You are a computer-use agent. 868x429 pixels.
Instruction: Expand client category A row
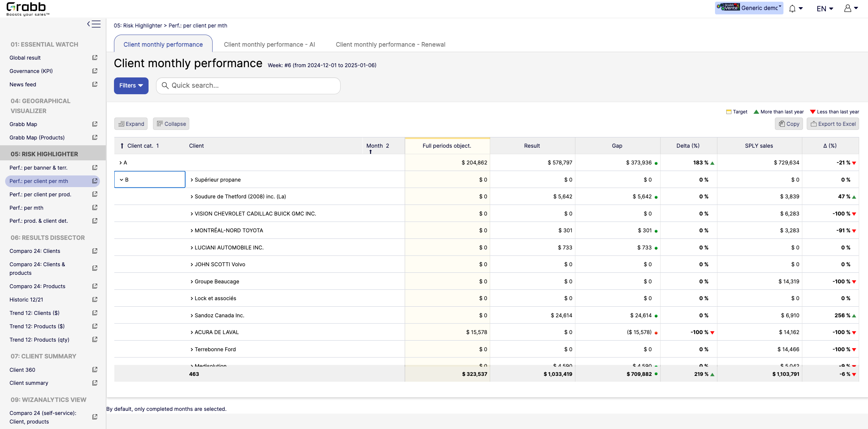[120, 163]
